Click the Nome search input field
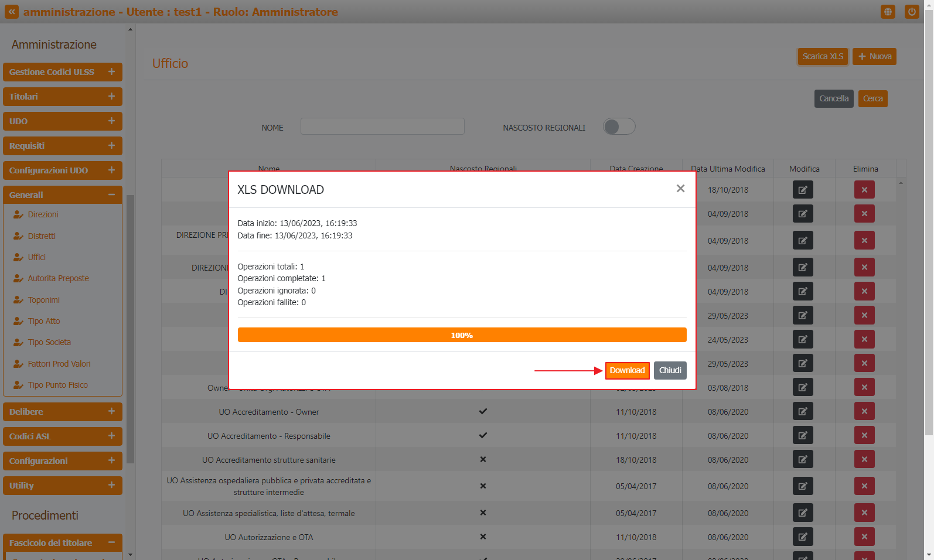 (382, 127)
